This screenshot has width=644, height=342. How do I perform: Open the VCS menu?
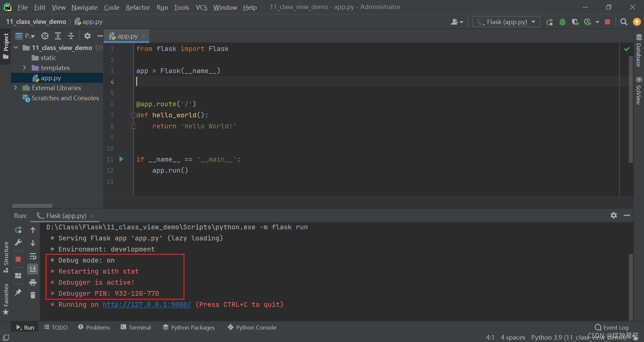pyautogui.click(x=201, y=7)
